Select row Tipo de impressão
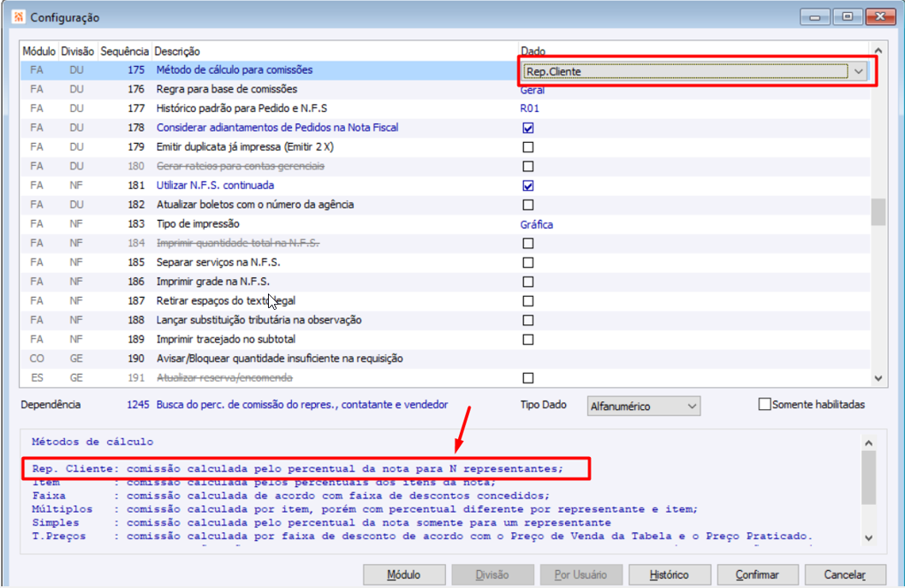Screen dimensions: 905x588 coord(445,224)
